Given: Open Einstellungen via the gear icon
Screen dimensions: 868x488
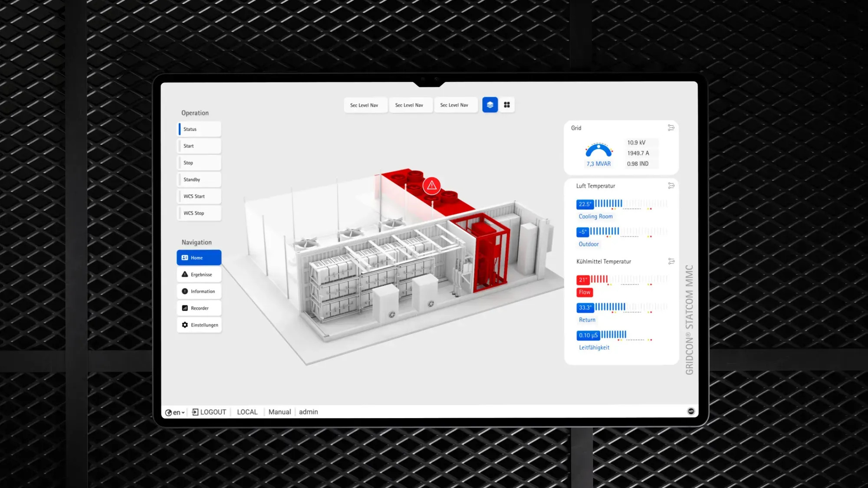Looking at the screenshot, I should click(184, 324).
